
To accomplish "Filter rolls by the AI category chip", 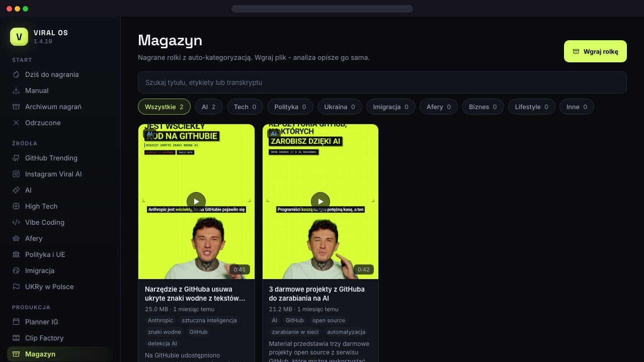I will [208, 107].
